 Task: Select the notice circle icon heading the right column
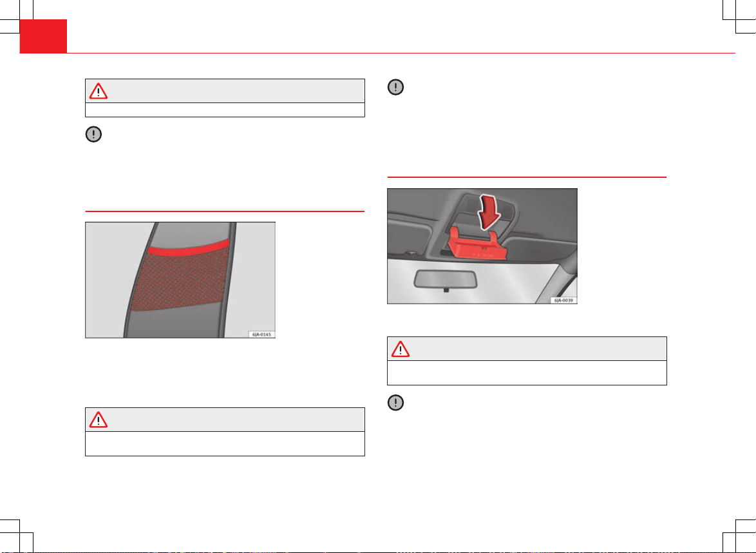click(x=395, y=88)
